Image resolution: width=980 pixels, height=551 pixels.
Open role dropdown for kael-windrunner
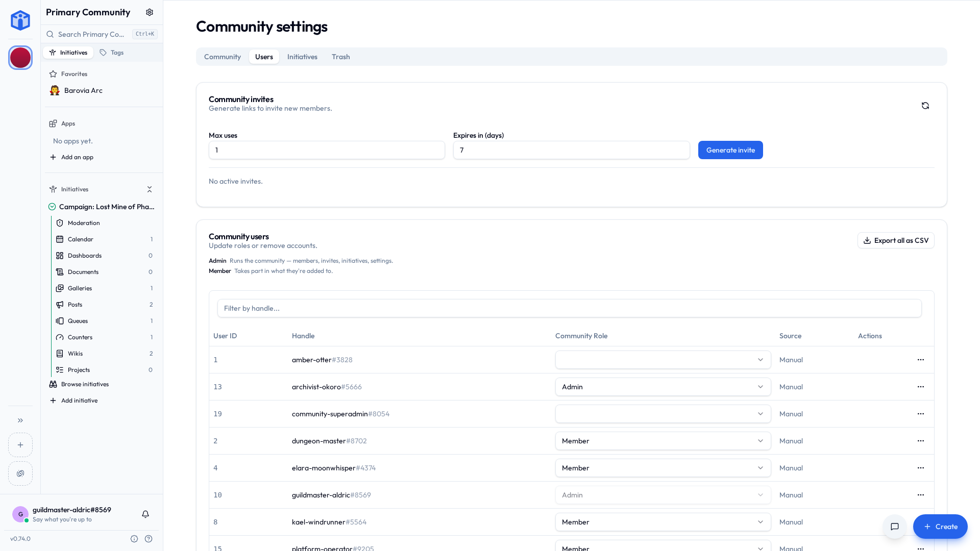663,522
